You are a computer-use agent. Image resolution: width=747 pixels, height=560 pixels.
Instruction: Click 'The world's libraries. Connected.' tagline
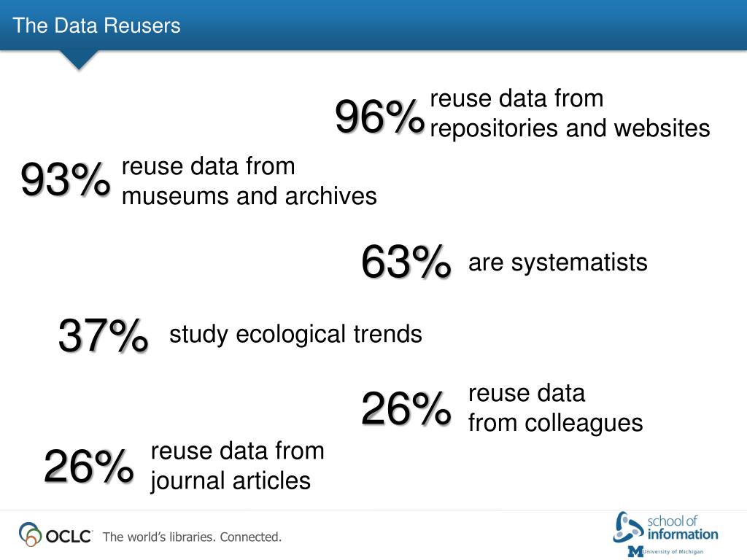192,537
